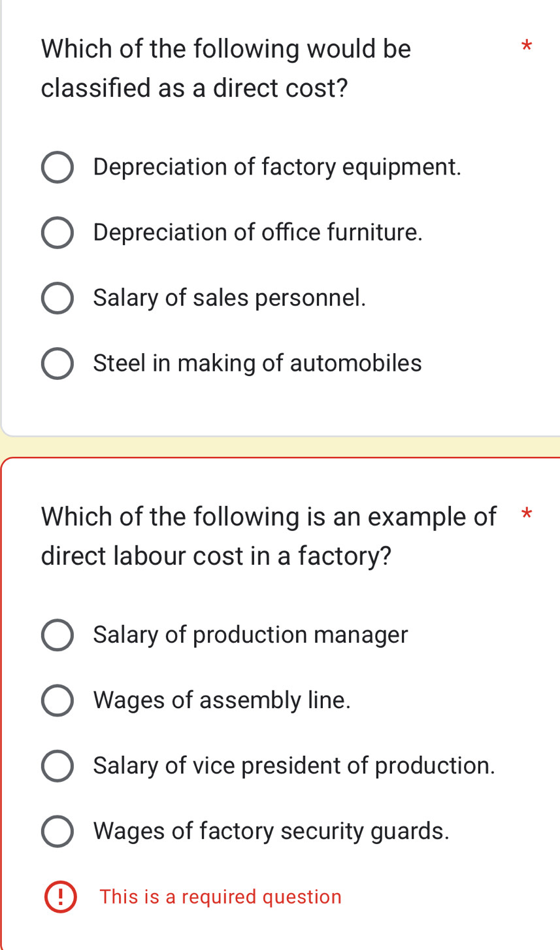Screen dimensions: 560x950
Task: Click the 'Steel in making of automobiles' text
Action: tap(257, 363)
